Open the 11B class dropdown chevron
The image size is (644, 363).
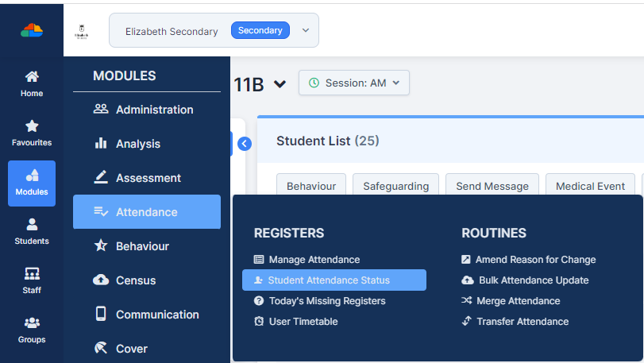tap(280, 84)
